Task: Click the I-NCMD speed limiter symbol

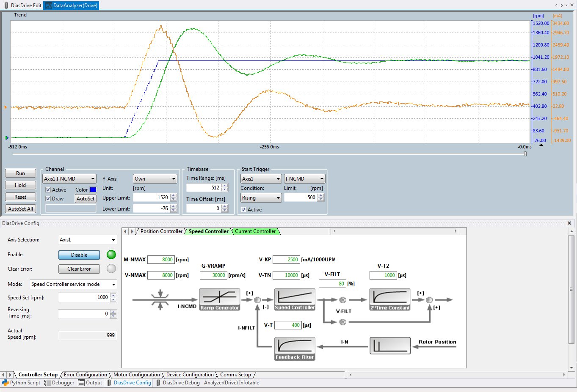Action: point(160,300)
